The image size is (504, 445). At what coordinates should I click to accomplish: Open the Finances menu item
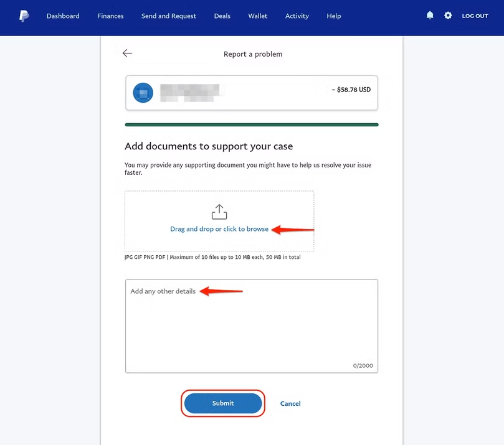tap(110, 16)
